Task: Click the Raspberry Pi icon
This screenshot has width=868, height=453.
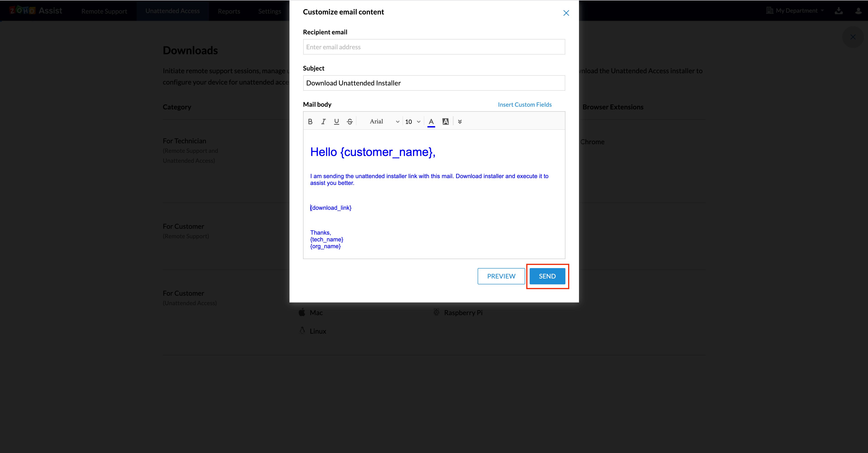Action: pyautogui.click(x=436, y=313)
